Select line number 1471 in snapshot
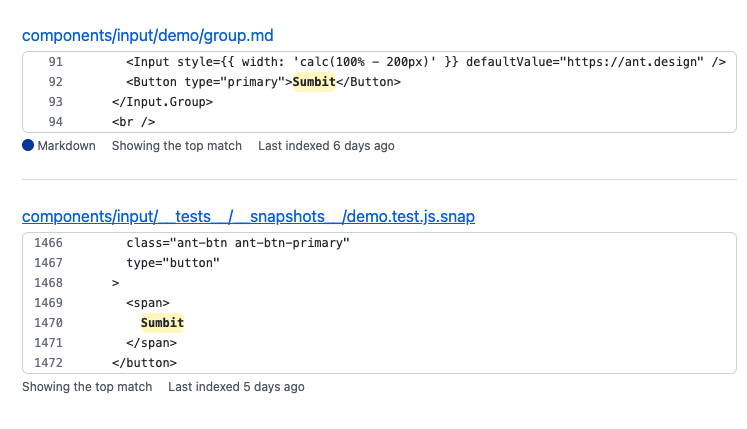Image resolution: width=747 pixels, height=429 pixels. point(48,343)
